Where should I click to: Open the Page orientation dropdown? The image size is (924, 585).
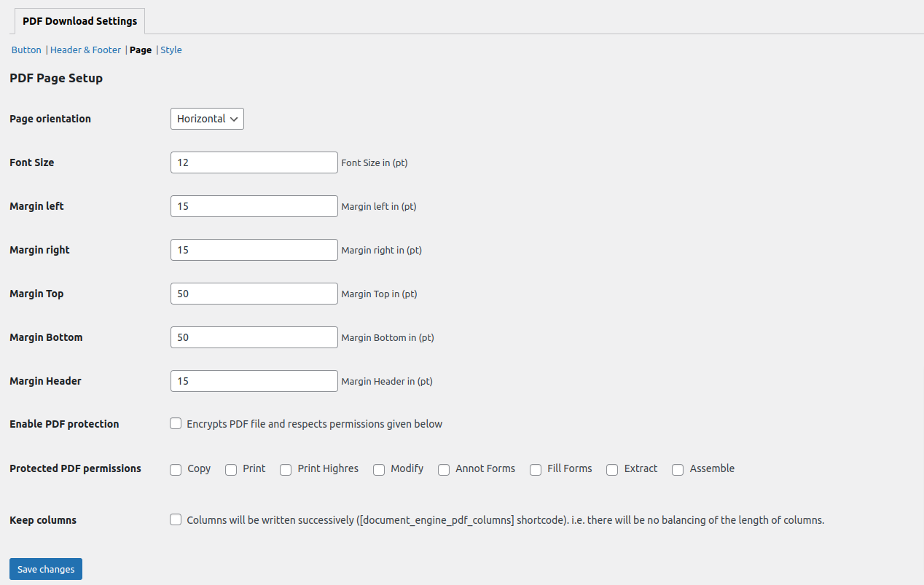(207, 118)
